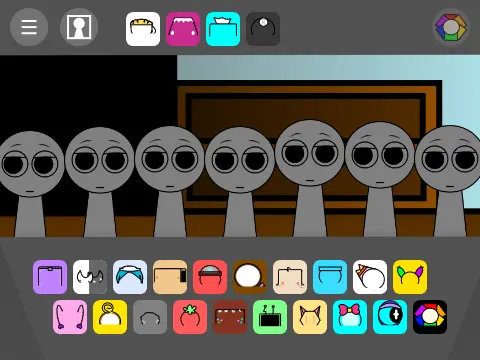Pick the dark brown rectangular icon
The height and width of the screenshot is (360, 480).
(x=230, y=317)
